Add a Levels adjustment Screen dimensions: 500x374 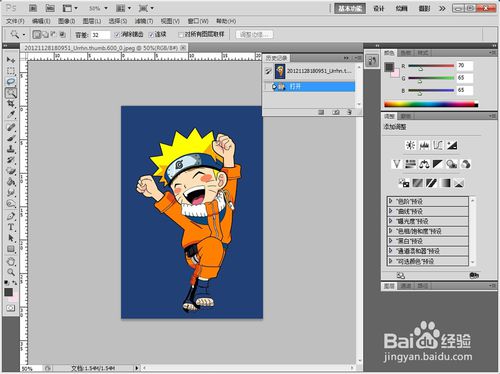click(x=424, y=145)
